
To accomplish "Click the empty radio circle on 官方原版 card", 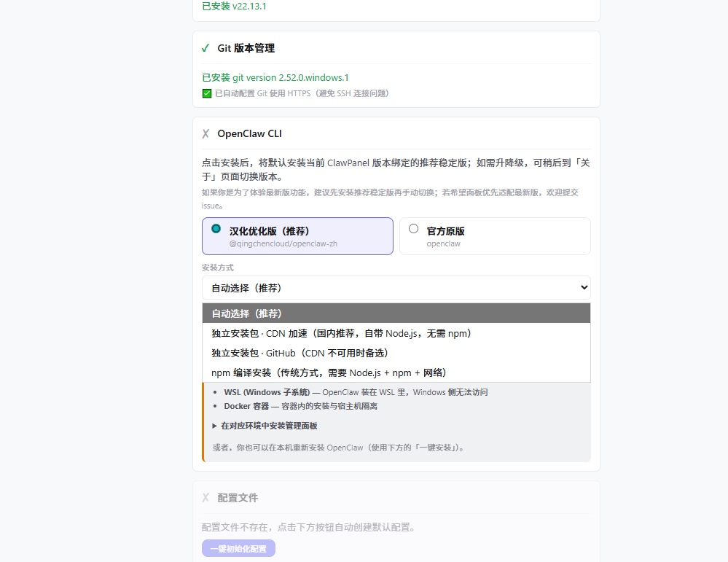I will (413, 228).
